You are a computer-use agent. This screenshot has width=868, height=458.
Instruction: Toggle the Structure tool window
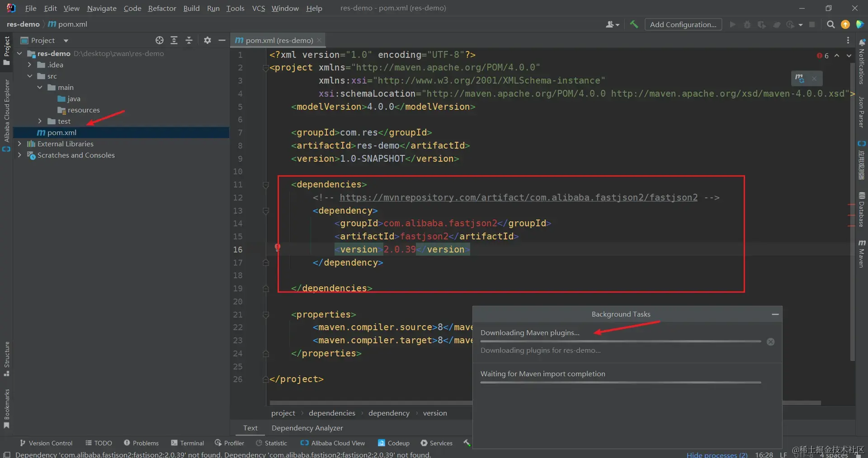(x=6, y=359)
